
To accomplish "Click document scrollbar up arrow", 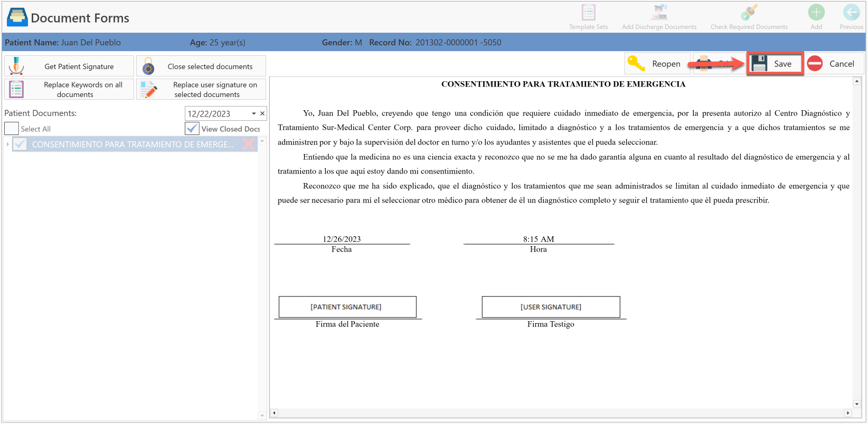I will click(x=857, y=81).
